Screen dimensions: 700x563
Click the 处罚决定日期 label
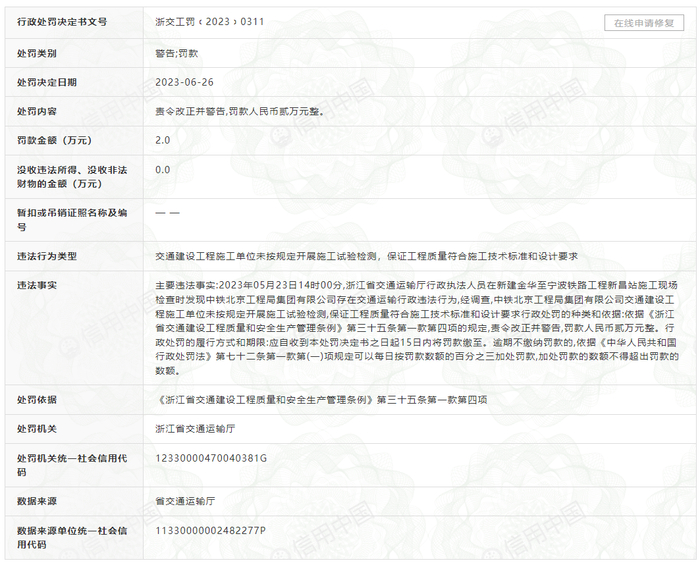coord(47,82)
